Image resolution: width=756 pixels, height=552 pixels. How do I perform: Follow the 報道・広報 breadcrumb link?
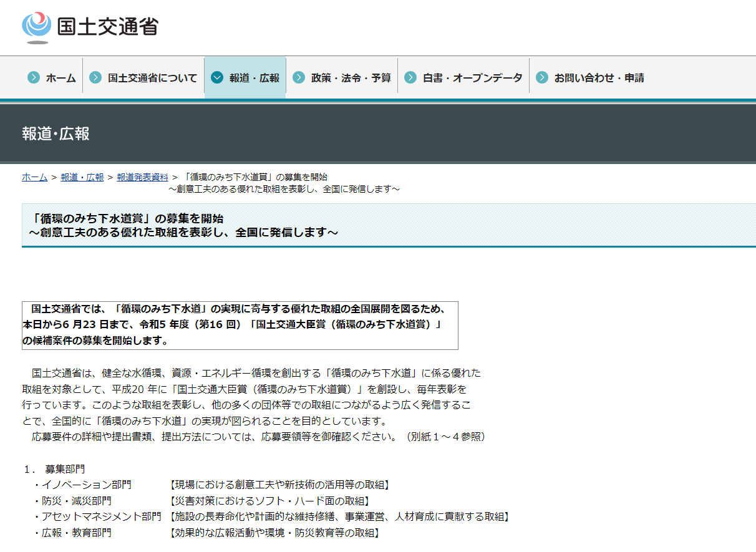(x=82, y=177)
